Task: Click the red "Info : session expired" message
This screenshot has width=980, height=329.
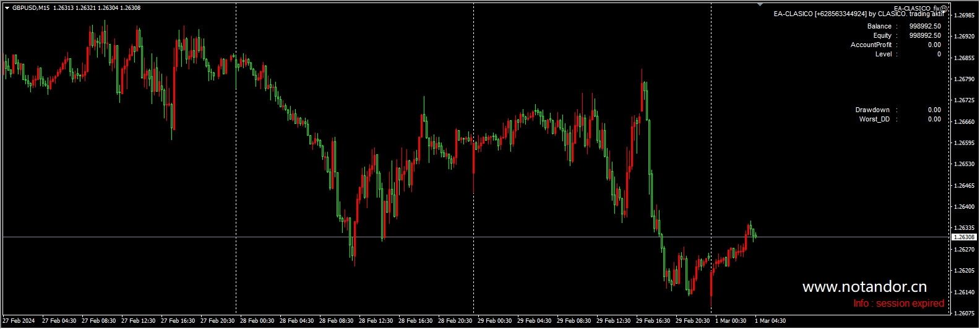Action: [x=898, y=304]
